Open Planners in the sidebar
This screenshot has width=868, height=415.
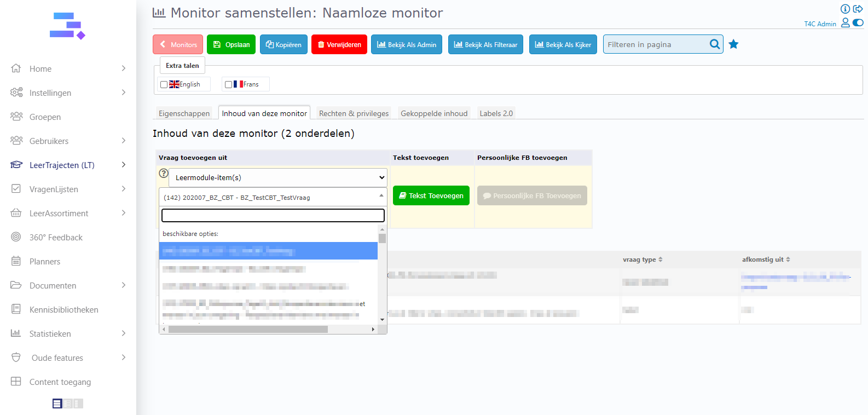click(x=45, y=262)
